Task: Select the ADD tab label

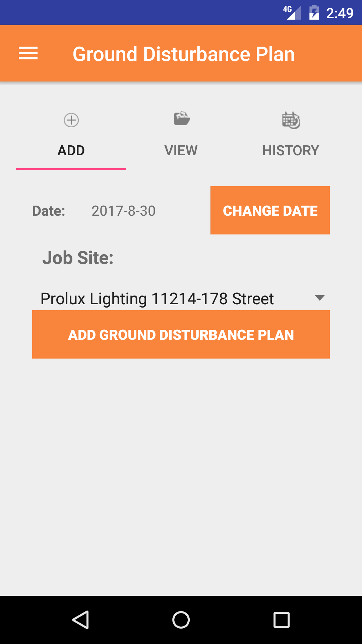Action: pyautogui.click(x=71, y=150)
